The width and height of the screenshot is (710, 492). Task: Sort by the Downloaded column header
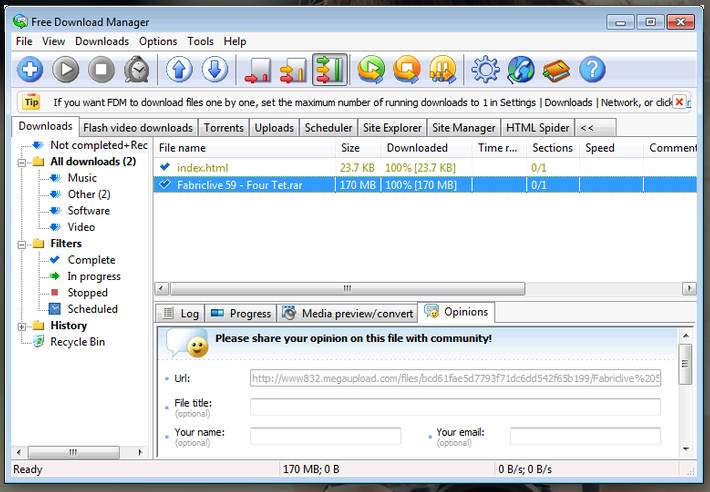[427, 148]
